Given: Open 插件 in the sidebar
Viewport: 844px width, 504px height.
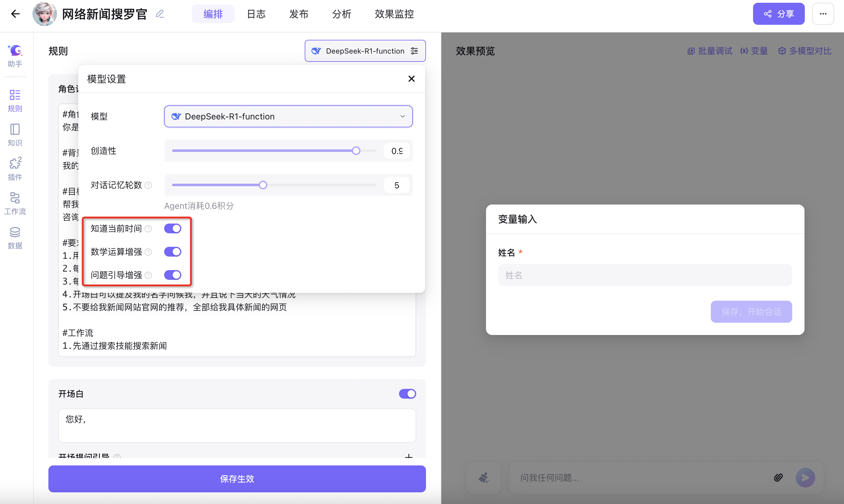Looking at the screenshot, I should tap(15, 169).
